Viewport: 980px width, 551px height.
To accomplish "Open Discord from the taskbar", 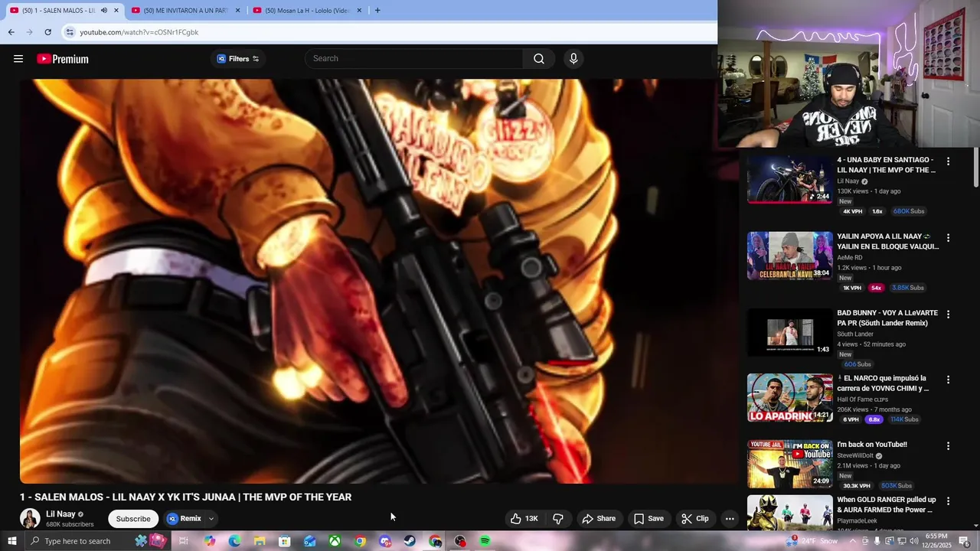I will (385, 541).
